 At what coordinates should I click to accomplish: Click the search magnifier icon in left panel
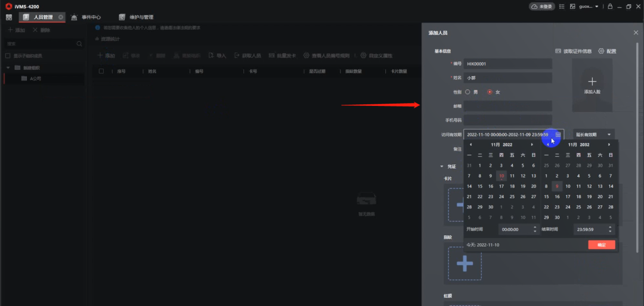(x=79, y=44)
